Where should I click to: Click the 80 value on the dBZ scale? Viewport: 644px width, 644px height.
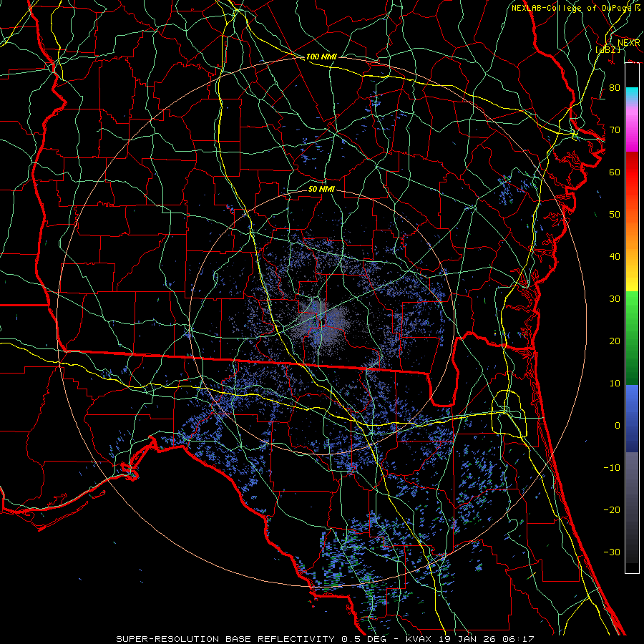click(x=615, y=87)
